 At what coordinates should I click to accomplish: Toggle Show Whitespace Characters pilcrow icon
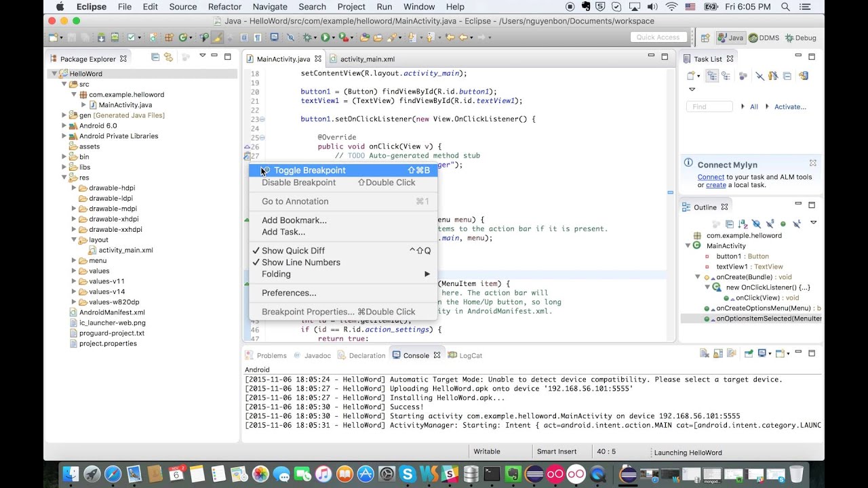[258, 38]
